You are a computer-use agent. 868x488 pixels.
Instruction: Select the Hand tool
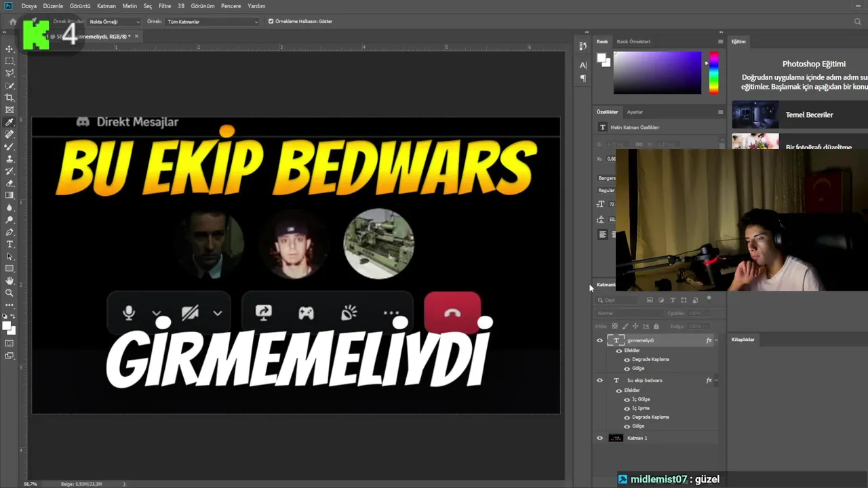[9, 281]
